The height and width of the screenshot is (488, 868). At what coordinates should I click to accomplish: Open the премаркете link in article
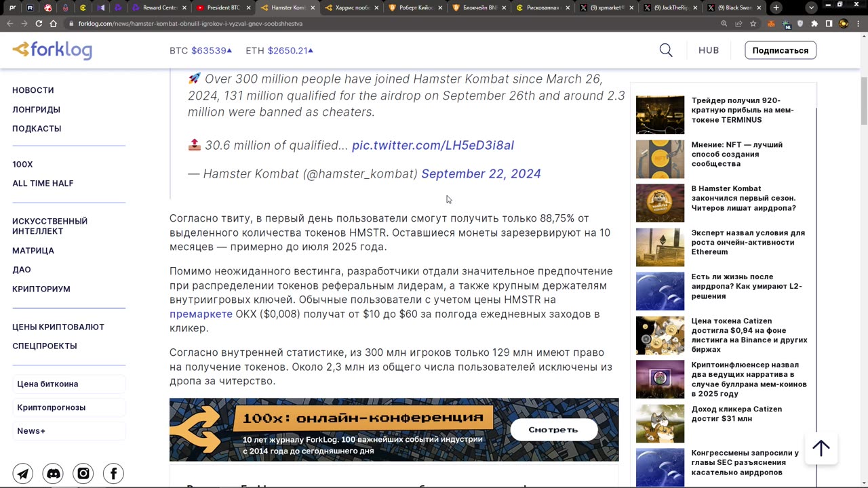click(x=201, y=314)
